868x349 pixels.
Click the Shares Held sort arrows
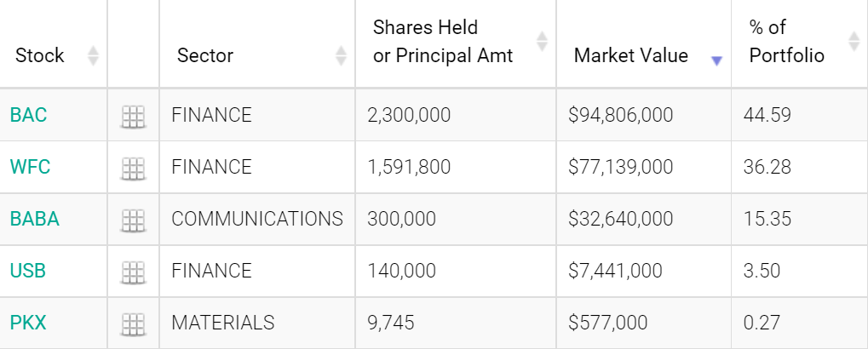(x=543, y=42)
